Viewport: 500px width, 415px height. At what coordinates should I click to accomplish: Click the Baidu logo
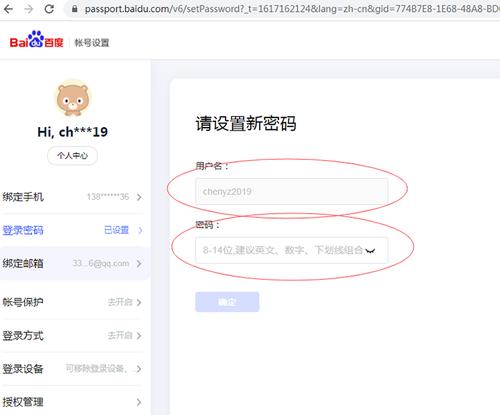36,40
